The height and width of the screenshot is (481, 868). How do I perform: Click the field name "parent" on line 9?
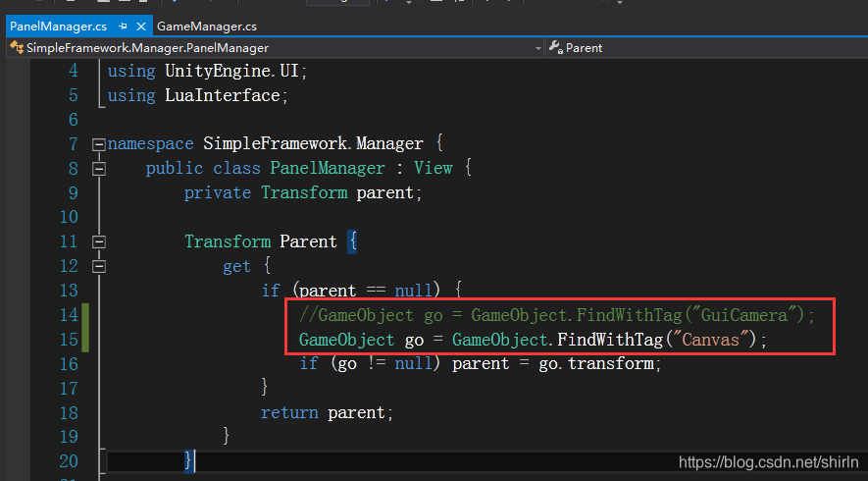(385, 192)
